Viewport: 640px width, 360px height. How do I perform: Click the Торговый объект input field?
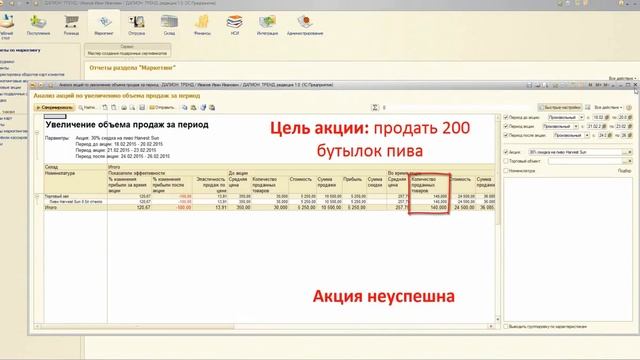(584, 161)
